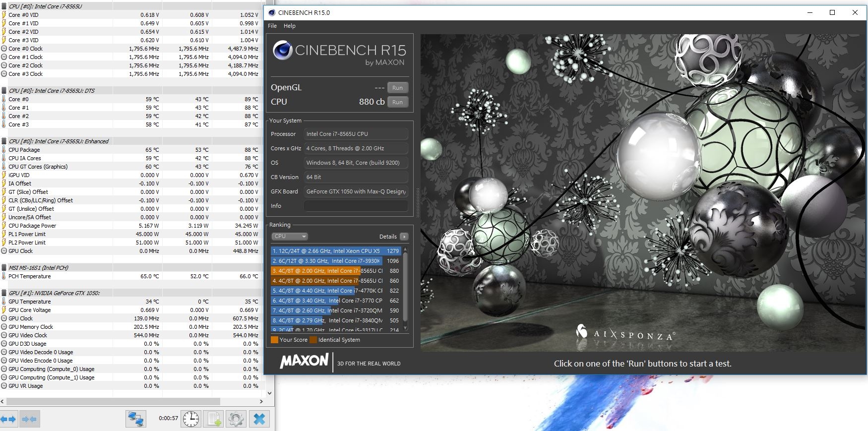
Task: Click ranking list scroll up arrow
Action: click(x=405, y=249)
